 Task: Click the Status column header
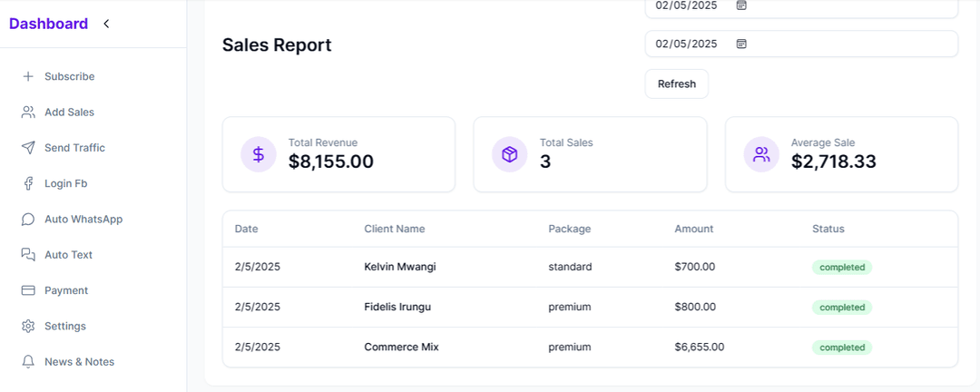pos(828,229)
